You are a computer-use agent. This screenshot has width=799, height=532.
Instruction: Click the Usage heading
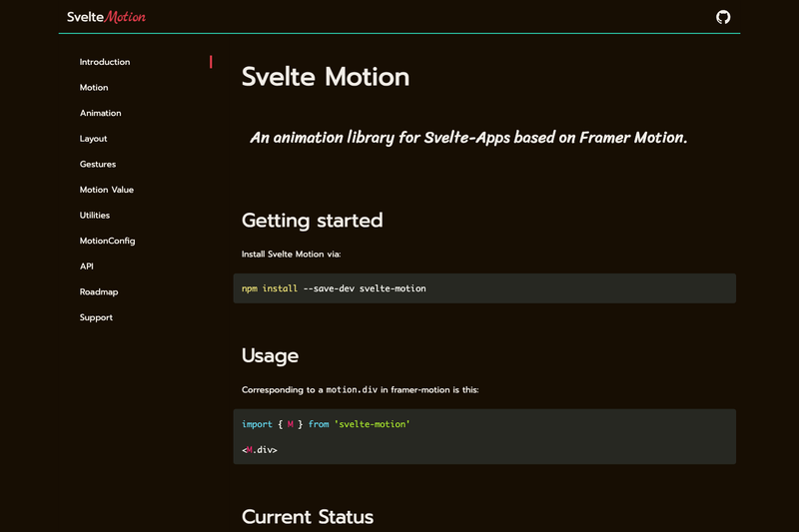(x=270, y=356)
